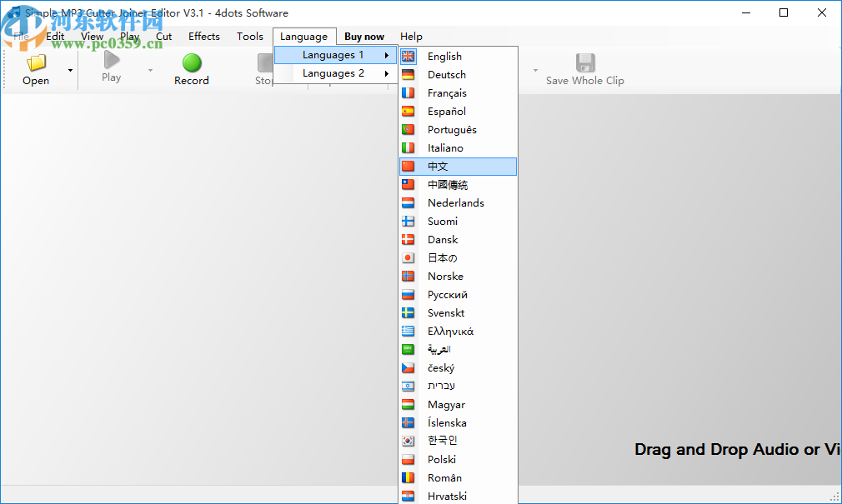Choose Magyar from the language list
The width and height of the screenshot is (842, 504).
458,404
